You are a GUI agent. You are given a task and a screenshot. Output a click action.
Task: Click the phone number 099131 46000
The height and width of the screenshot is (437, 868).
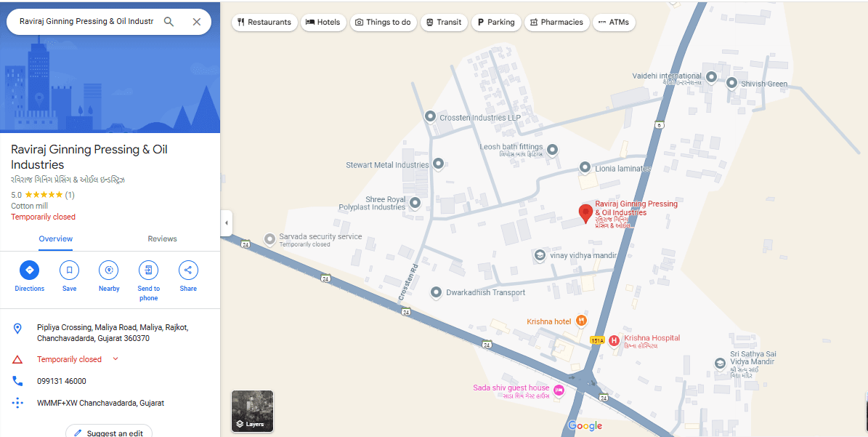coord(62,381)
